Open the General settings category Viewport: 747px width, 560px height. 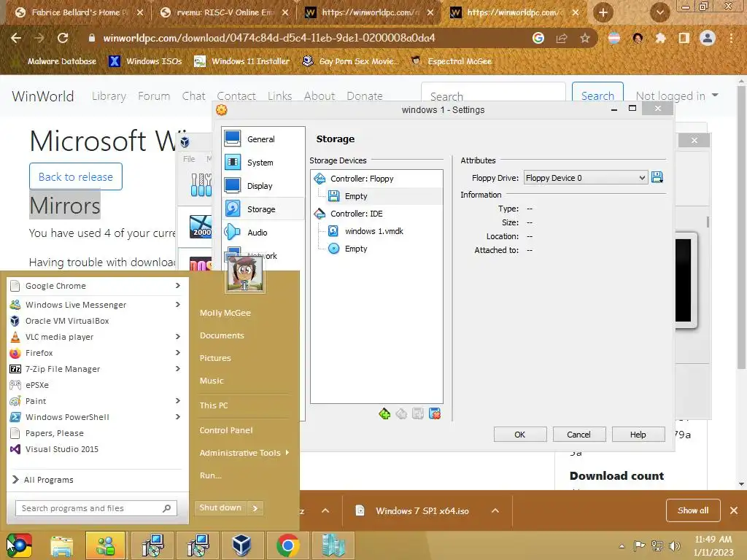(263, 139)
